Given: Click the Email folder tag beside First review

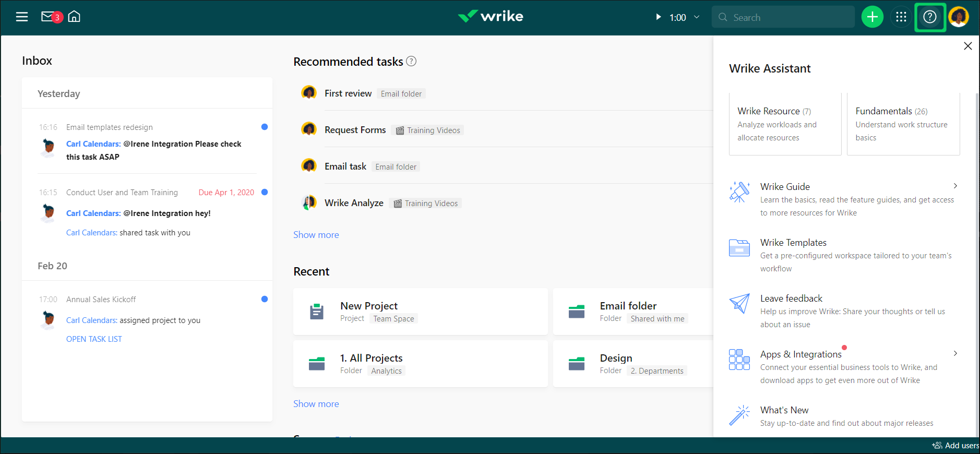Looking at the screenshot, I should coord(401,94).
